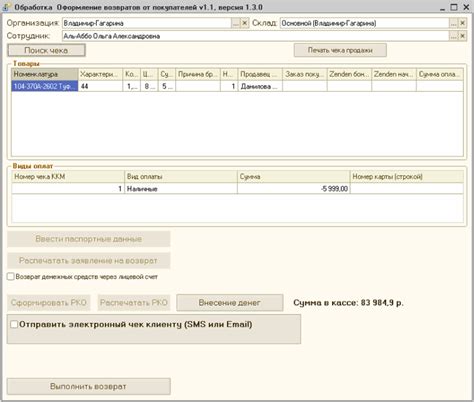Select the 104-370A-2602 goods row cell

point(45,86)
